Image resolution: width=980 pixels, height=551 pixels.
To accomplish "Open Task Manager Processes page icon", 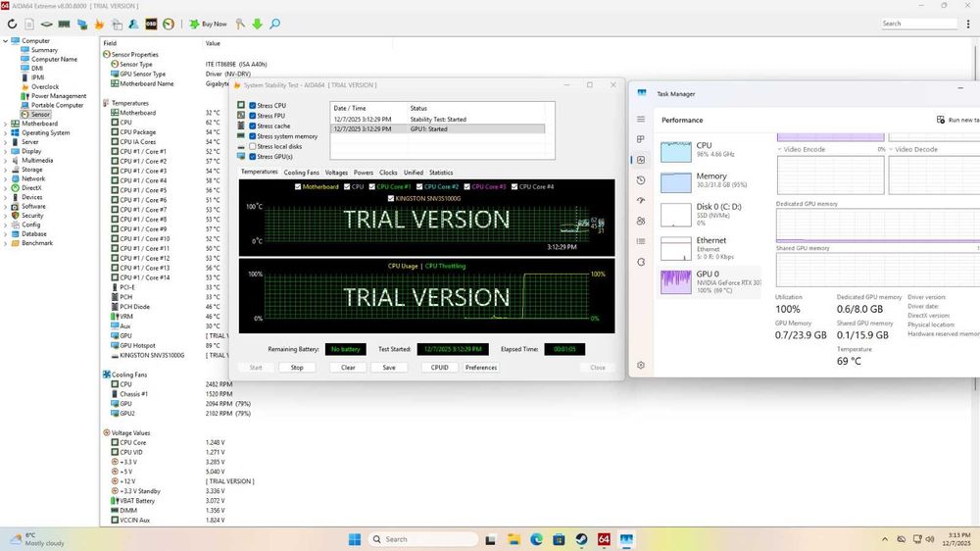I will [x=641, y=139].
